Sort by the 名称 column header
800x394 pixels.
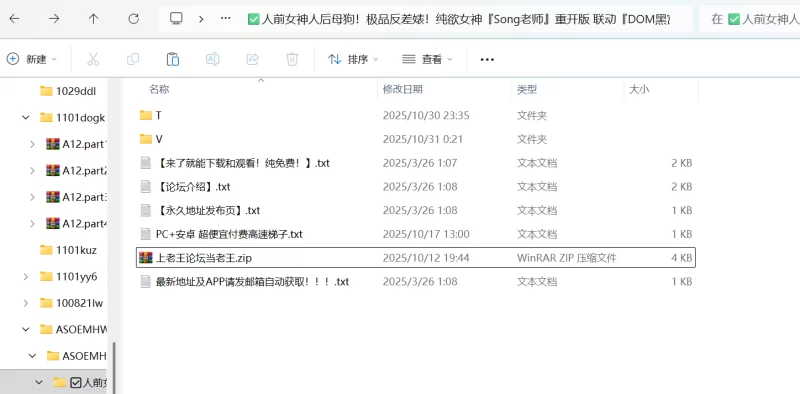[x=159, y=89]
